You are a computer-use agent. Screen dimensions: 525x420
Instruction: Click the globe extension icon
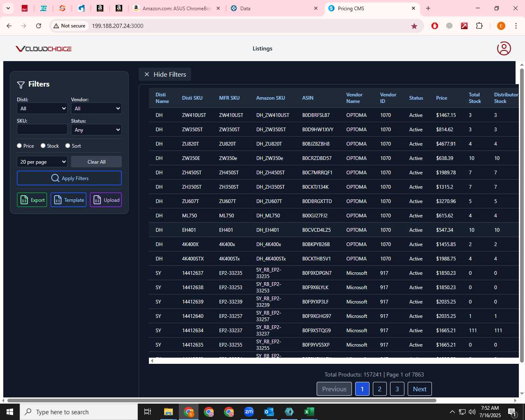(x=450, y=26)
